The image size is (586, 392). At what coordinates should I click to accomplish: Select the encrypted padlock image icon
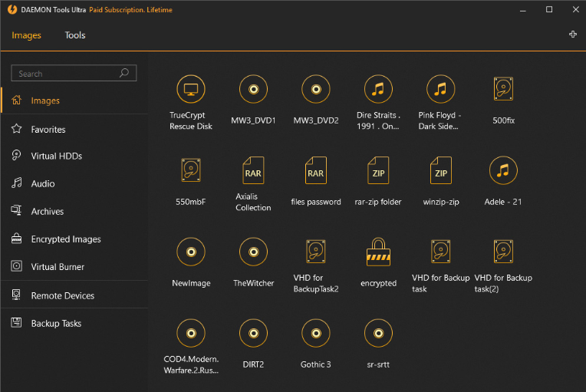tap(378, 252)
